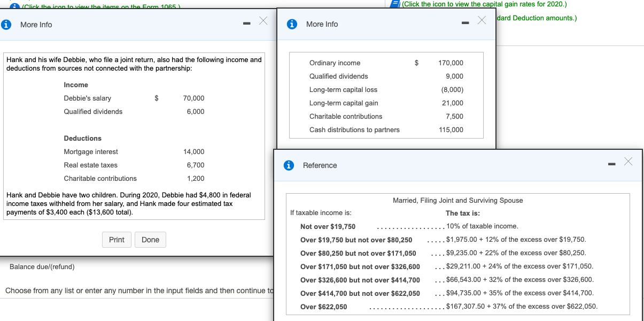Close the left More Info window
Viewport: 644px width, 321px height.
point(262,21)
